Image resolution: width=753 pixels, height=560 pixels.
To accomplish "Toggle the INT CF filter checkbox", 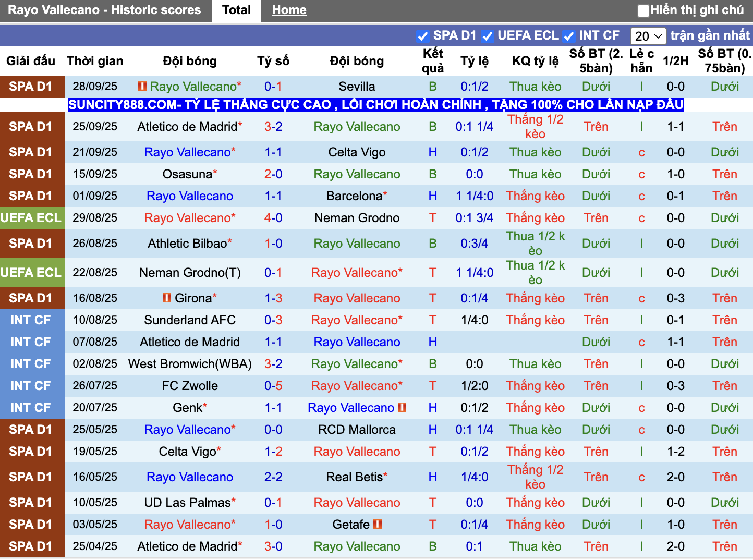I will click(569, 36).
